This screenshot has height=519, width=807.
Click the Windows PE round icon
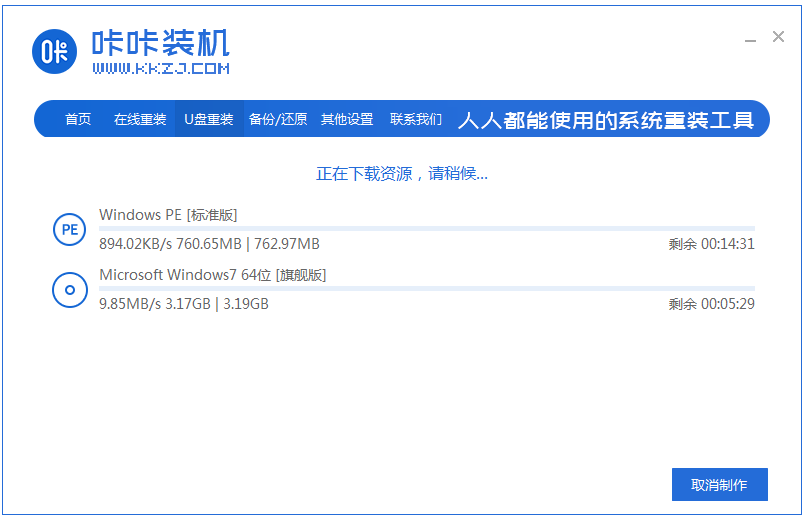point(69,230)
